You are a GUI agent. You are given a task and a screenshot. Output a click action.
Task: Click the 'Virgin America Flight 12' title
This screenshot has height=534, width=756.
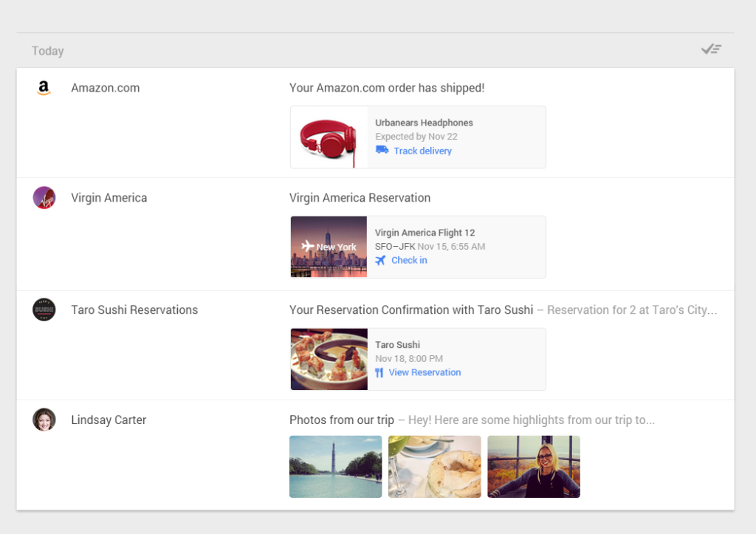click(425, 233)
